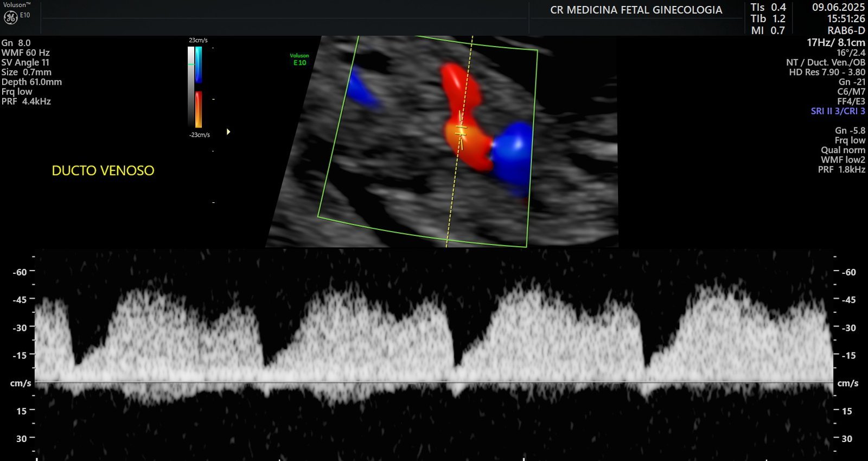Click the WMF 60 Hz filter setting
868x461 pixels.
click(25, 53)
